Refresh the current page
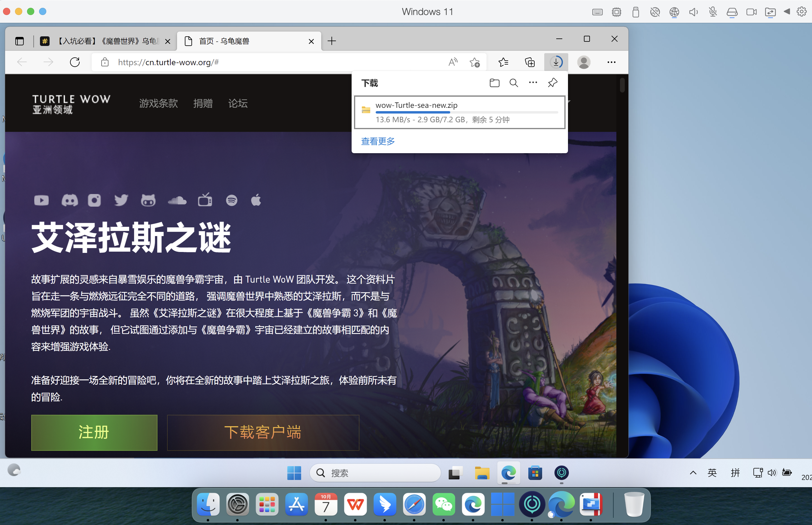This screenshot has height=525, width=812. (x=75, y=62)
